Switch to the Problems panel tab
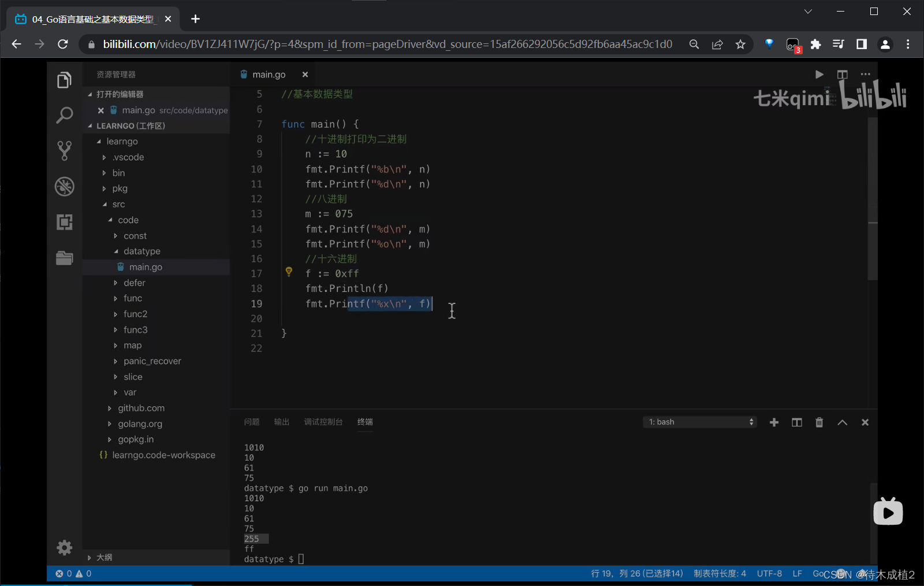Image resolution: width=924 pixels, height=586 pixels. pos(252,422)
